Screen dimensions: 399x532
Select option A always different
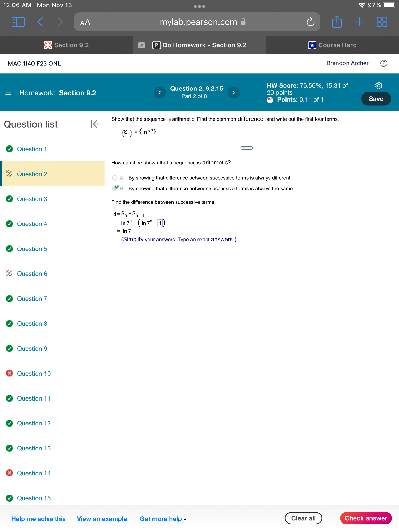pyautogui.click(x=115, y=178)
